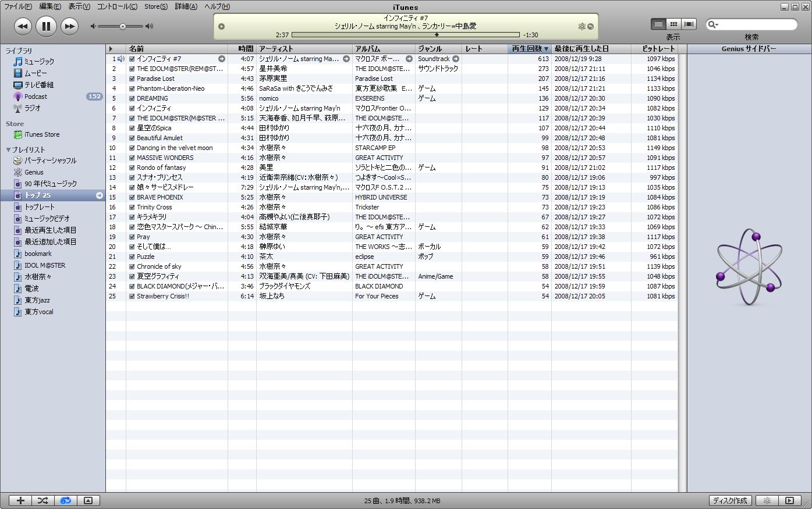Sort by ビットレート column header
812x509 pixels.
tap(655, 49)
